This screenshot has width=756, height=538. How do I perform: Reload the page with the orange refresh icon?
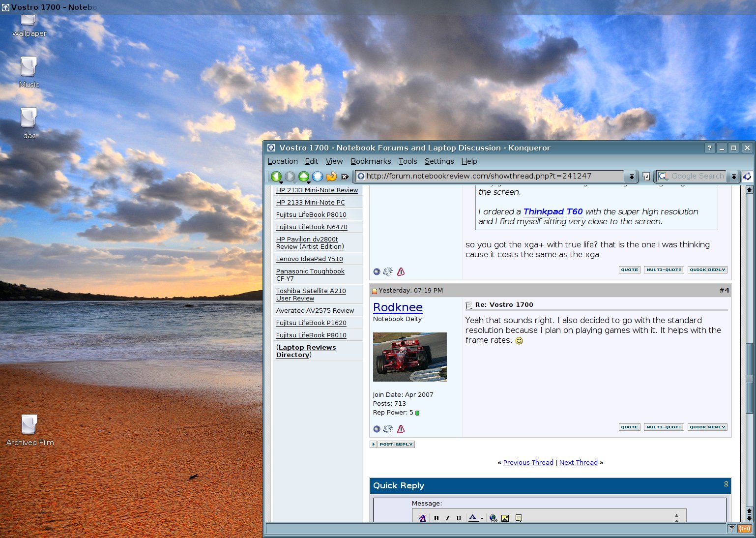331,176
